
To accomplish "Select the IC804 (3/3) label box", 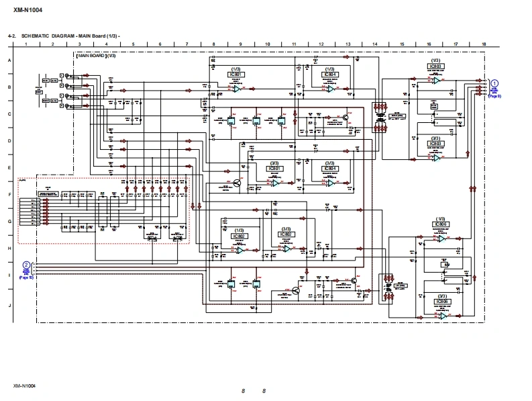I will point(330,169).
